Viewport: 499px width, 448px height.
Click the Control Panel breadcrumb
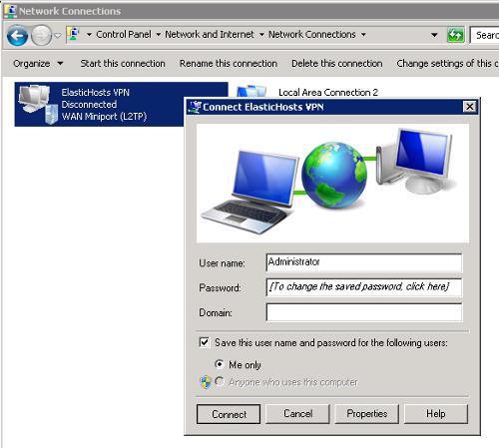pyautogui.click(x=124, y=34)
